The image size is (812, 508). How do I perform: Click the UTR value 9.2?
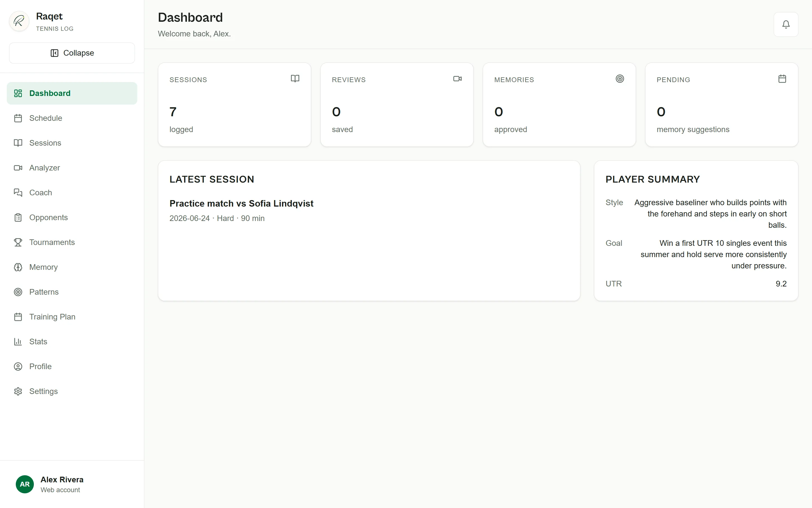(781, 284)
